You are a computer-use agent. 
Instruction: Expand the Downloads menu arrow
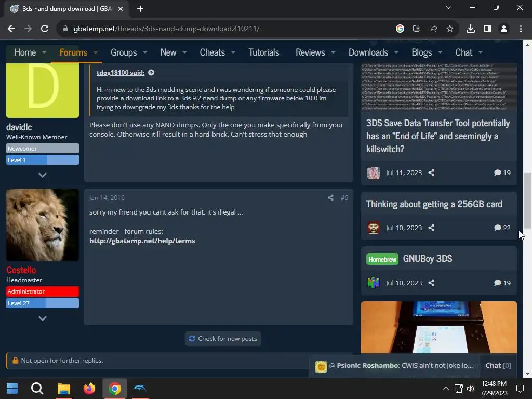click(x=396, y=52)
